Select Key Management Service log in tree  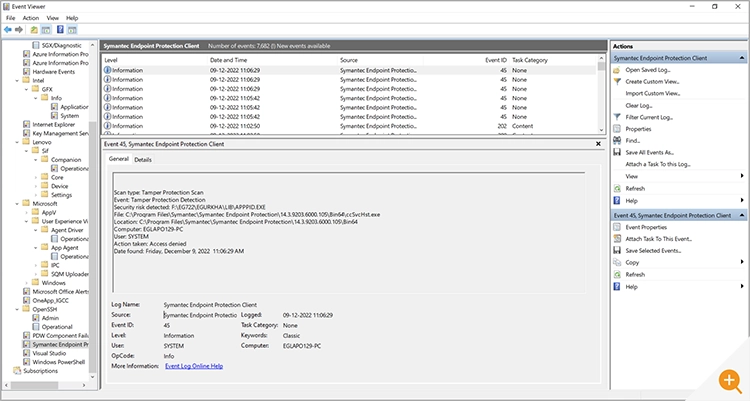point(60,134)
